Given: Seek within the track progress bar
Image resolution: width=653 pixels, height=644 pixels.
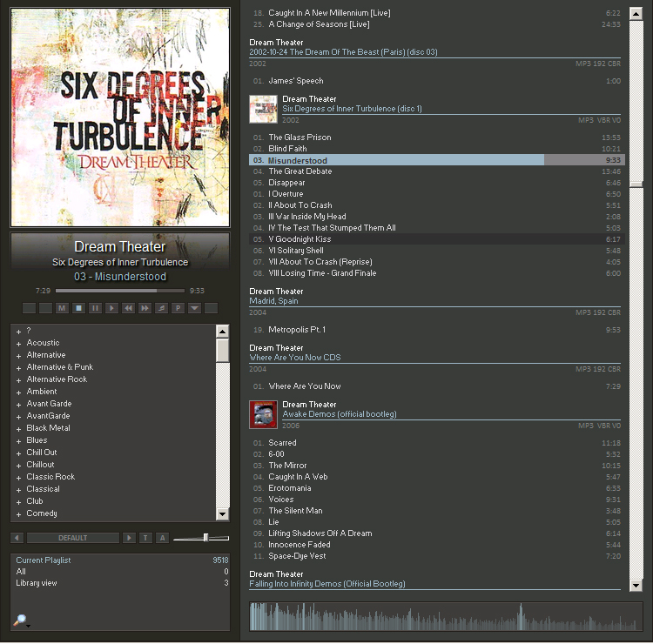Looking at the screenshot, I should 120,291.
